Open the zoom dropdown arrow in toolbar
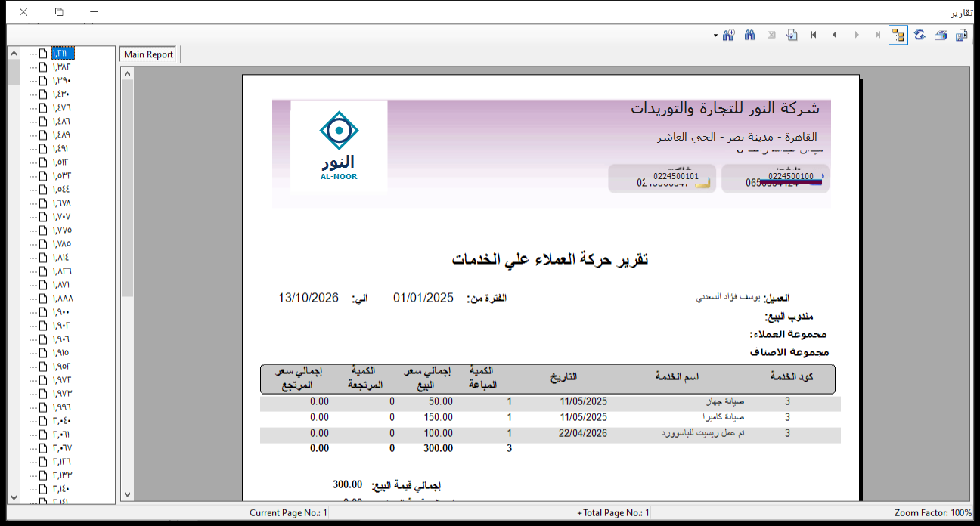The image size is (980, 526). pos(715,36)
